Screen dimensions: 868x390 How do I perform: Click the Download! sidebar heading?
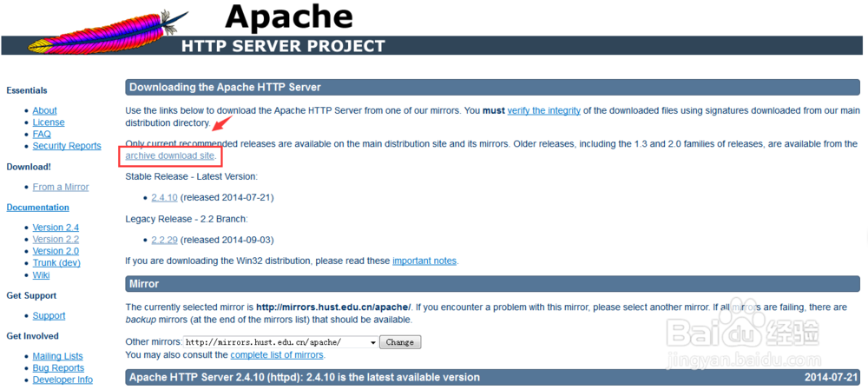(x=29, y=166)
